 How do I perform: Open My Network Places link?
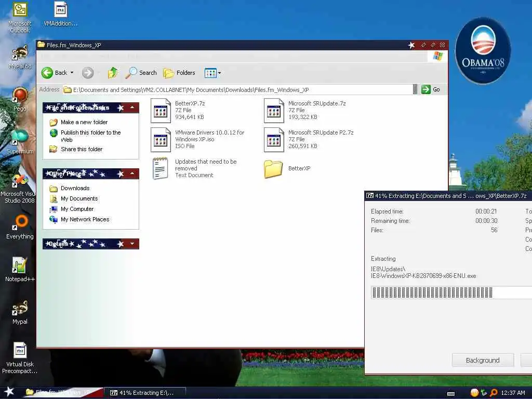(x=85, y=219)
